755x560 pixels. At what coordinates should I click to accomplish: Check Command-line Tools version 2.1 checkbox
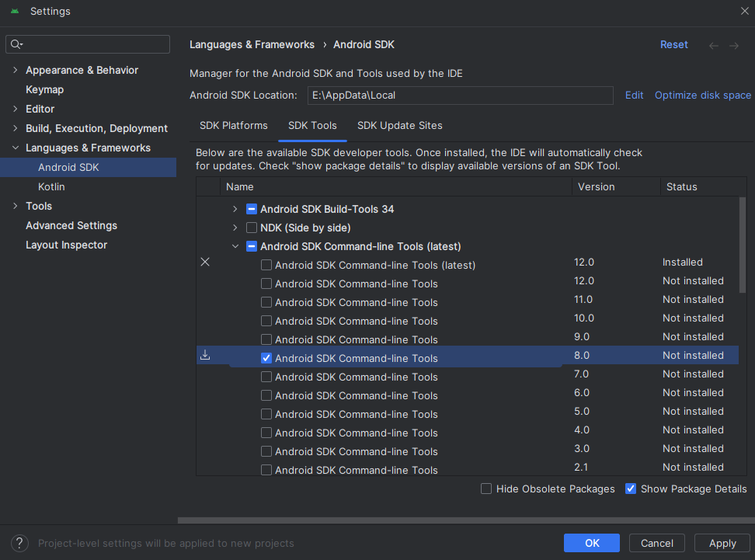[266, 470]
